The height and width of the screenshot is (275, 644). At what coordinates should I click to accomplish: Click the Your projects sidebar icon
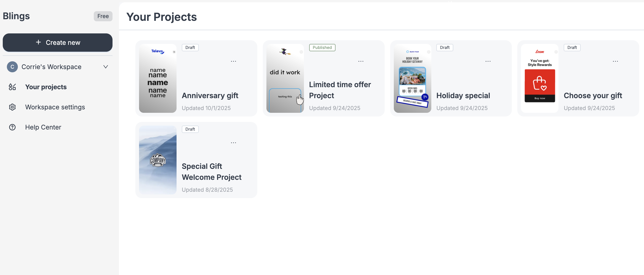click(x=12, y=87)
